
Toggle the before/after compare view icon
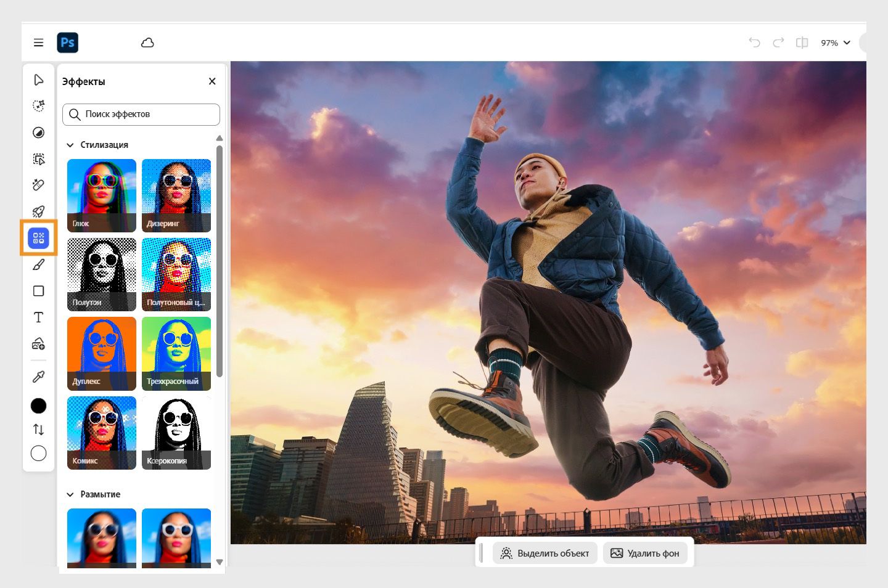(x=802, y=43)
